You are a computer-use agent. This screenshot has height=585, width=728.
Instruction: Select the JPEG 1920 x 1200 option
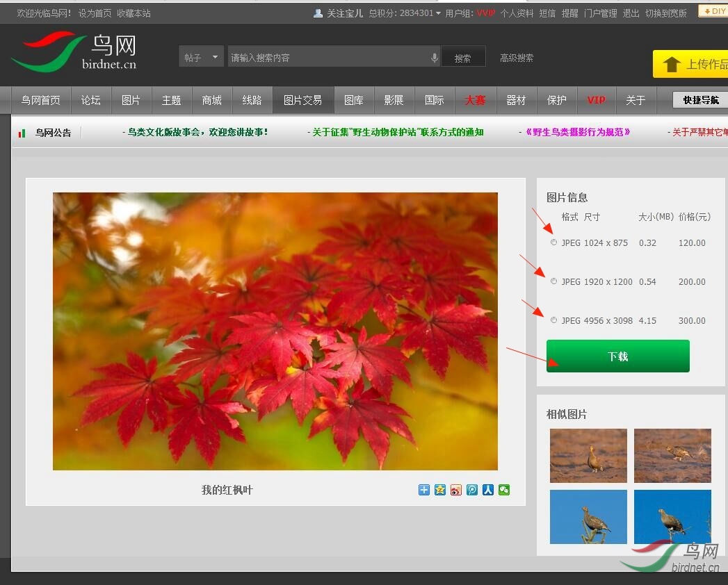coord(554,281)
